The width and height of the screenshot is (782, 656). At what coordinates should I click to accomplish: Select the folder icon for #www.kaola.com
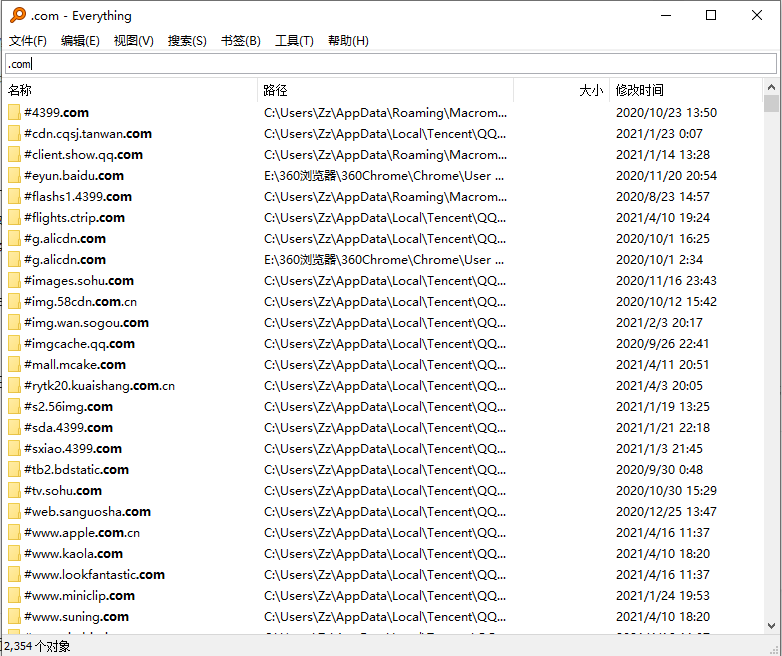tap(14, 554)
